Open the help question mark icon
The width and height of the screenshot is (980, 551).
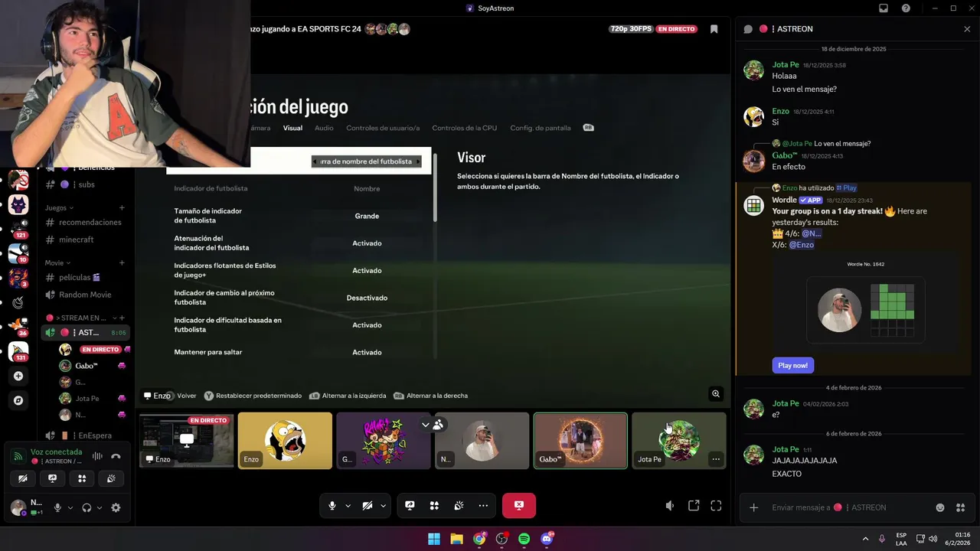906,8
